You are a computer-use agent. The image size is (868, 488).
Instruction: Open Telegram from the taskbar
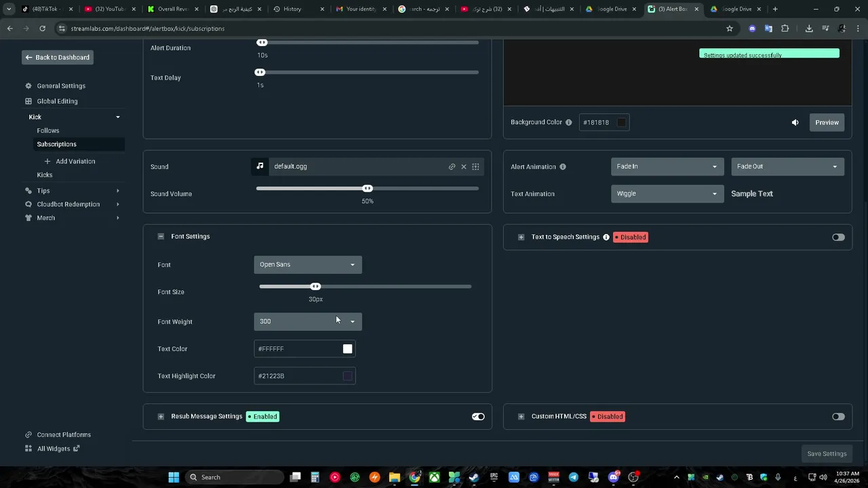(573, 477)
